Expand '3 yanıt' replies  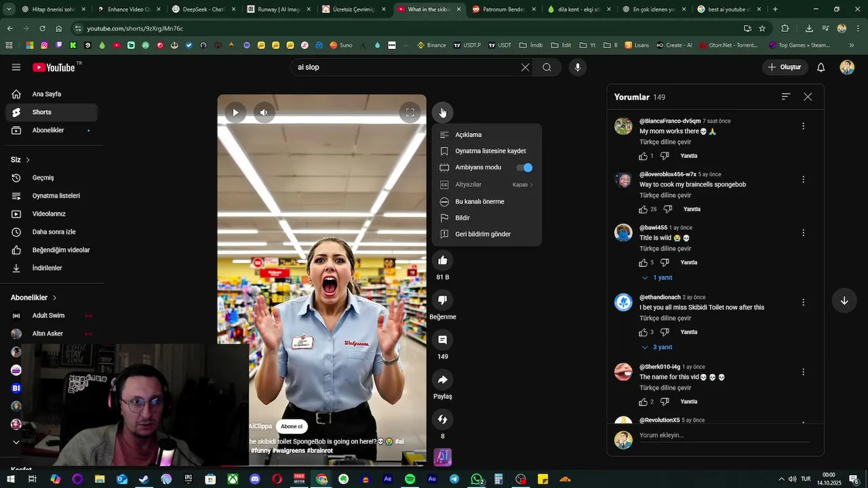coord(657,347)
